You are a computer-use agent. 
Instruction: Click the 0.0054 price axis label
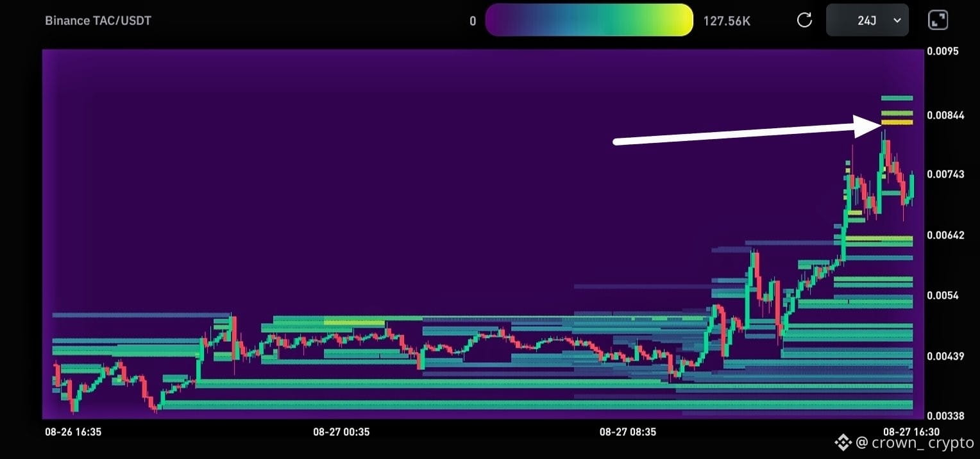(943, 296)
